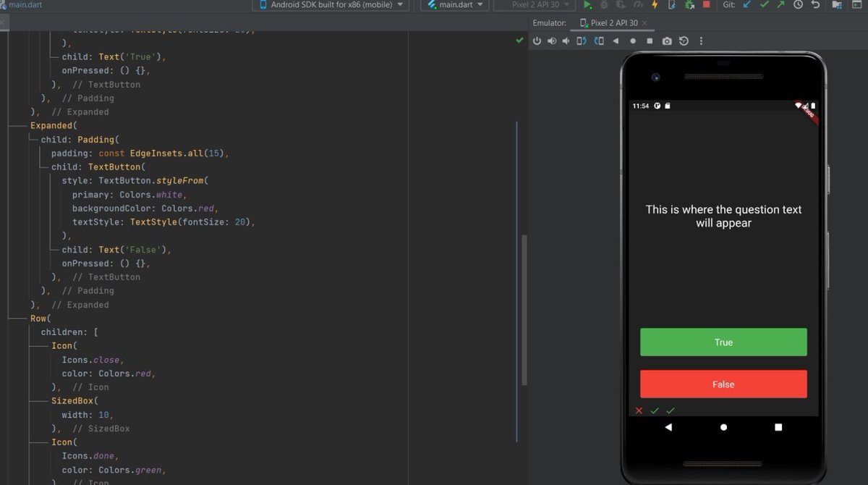Click the Icons.close code line

pyautogui.click(x=93, y=360)
